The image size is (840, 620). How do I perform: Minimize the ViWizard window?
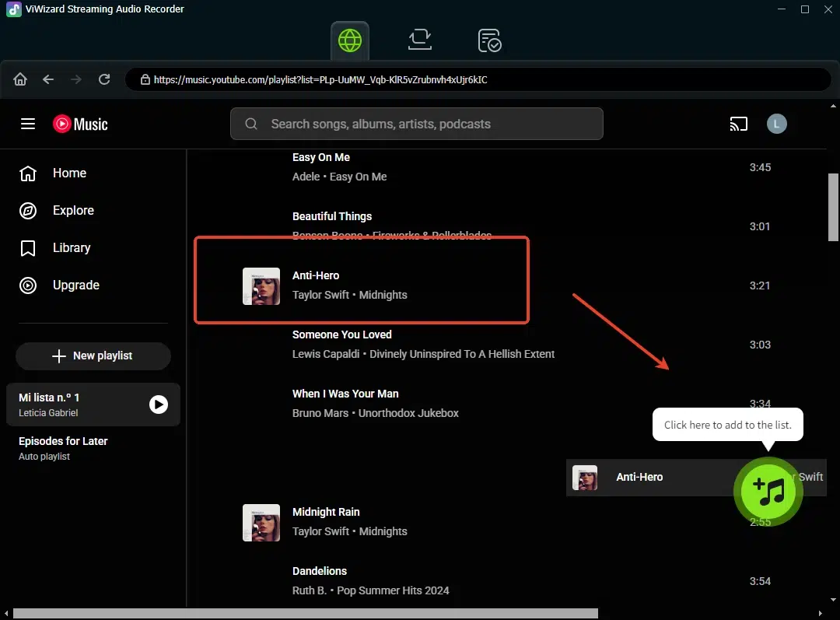tap(782, 9)
